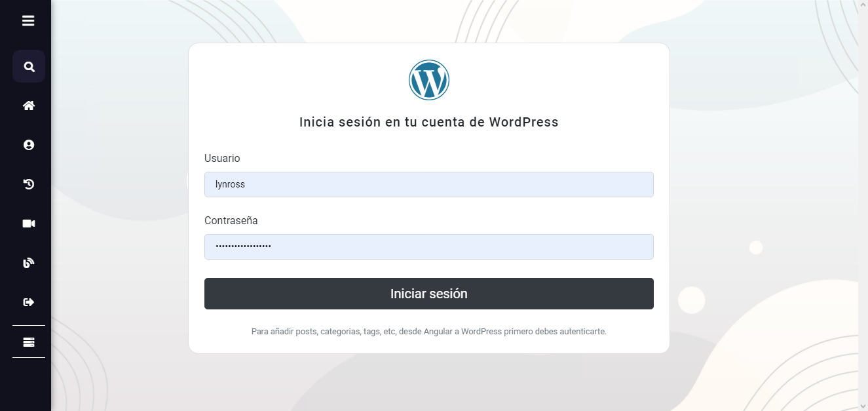Focus the Usuario field containing lynross

coord(429,184)
